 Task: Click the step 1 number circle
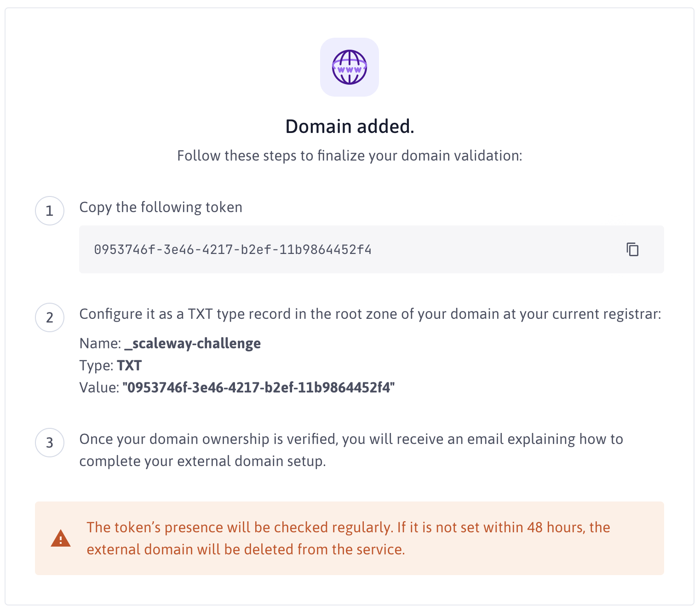point(50,211)
